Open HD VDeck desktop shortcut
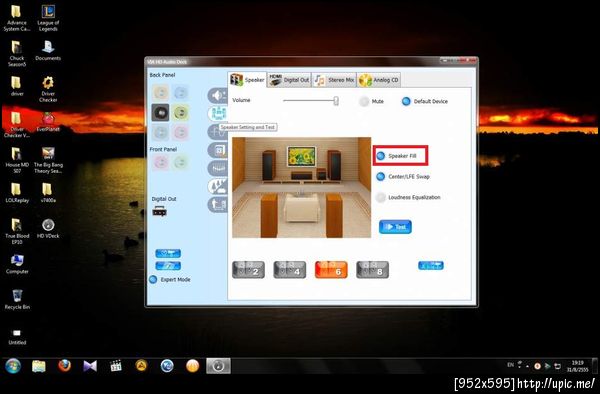 point(48,229)
